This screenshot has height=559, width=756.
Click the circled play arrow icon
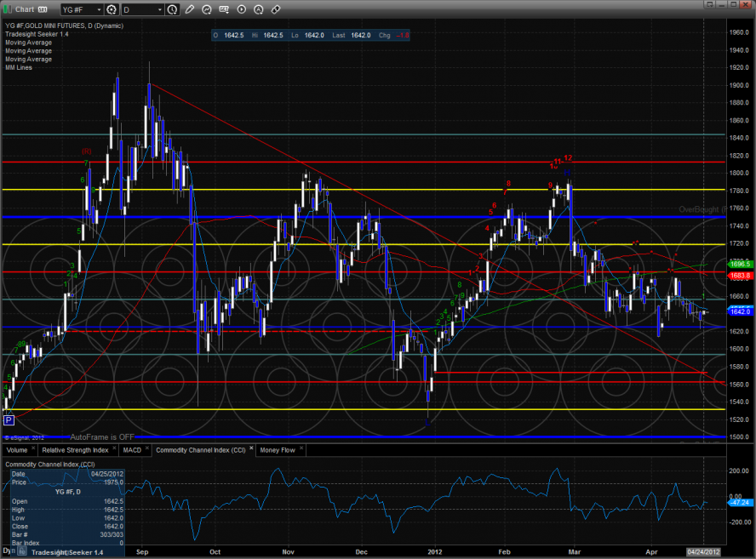pos(241,10)
